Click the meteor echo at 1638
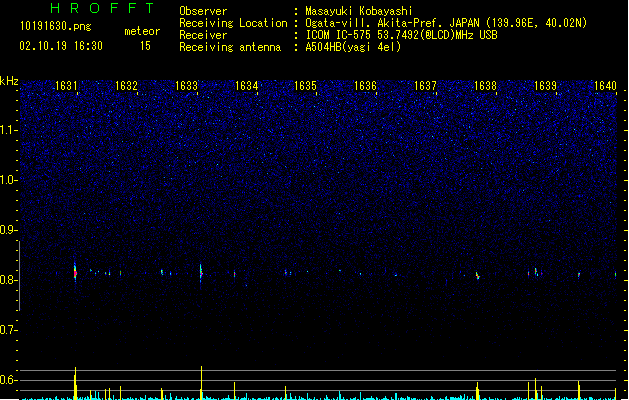 [477, 276]
